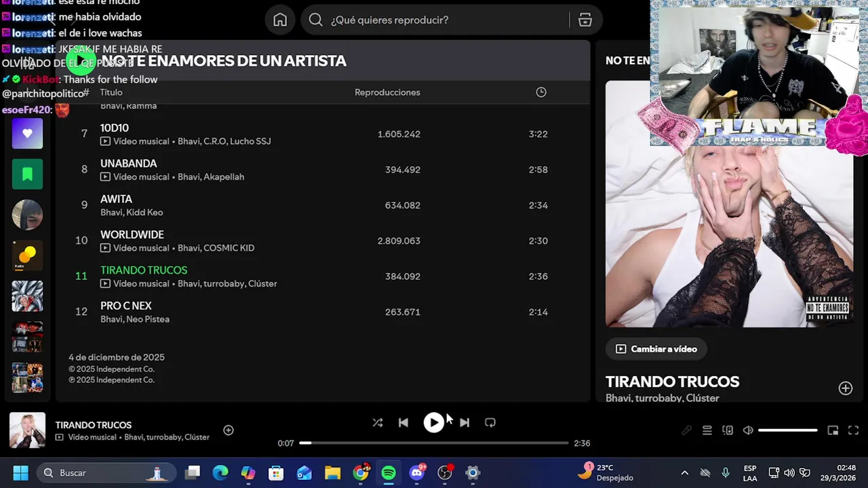Open the yellow circles playlist in sidebar
Screen dimensions: 868x488
click(x=27, y=256)
